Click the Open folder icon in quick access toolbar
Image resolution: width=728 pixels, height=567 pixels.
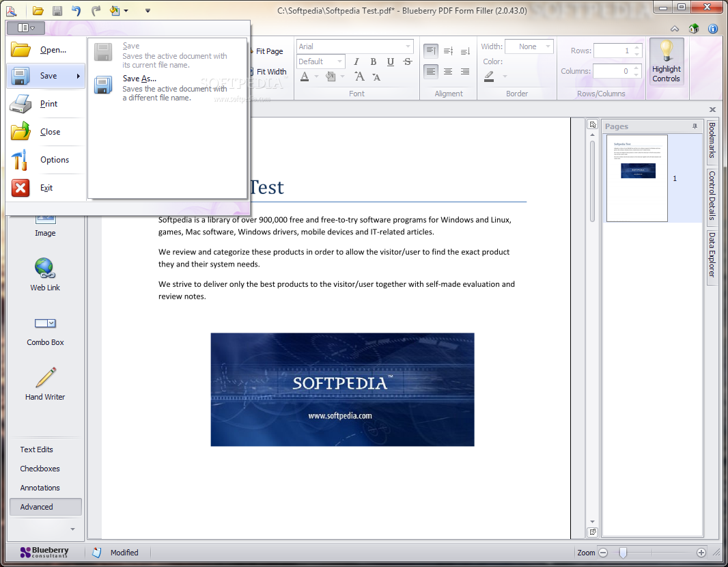(x=38, y=11)
